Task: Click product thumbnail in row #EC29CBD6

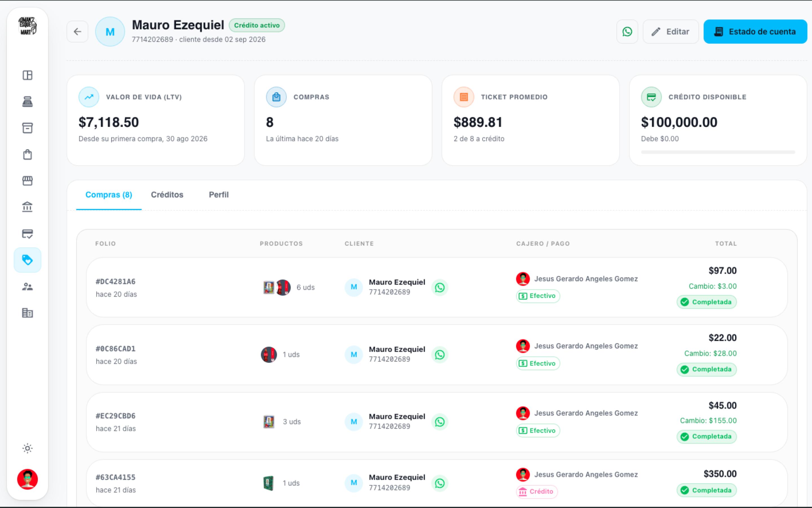Action: (269, 422)
